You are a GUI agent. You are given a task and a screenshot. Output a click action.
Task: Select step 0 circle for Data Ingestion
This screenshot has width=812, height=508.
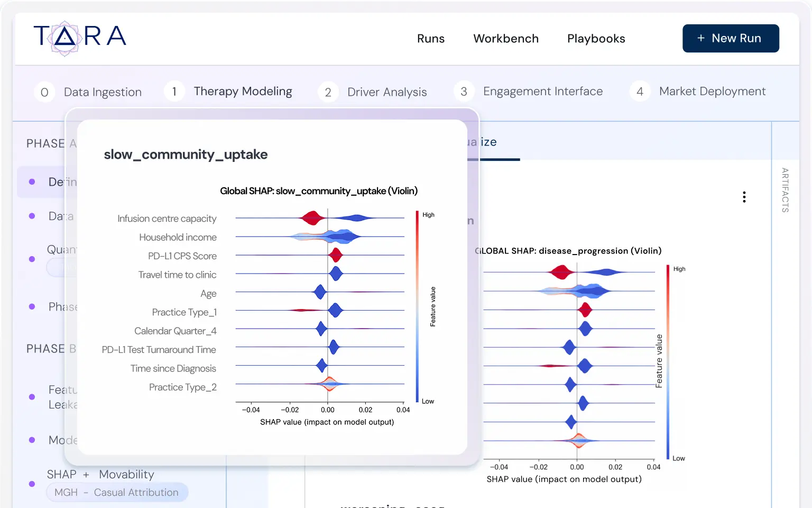(44, 92)
